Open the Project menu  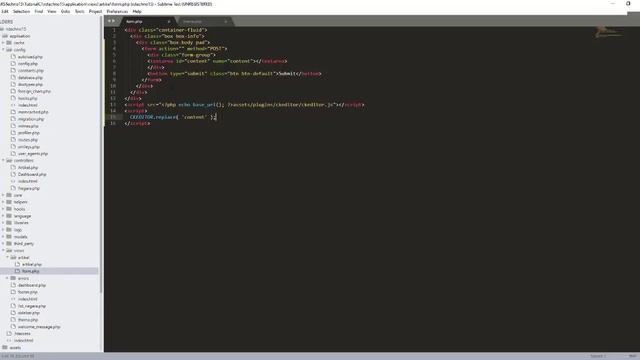96,11
